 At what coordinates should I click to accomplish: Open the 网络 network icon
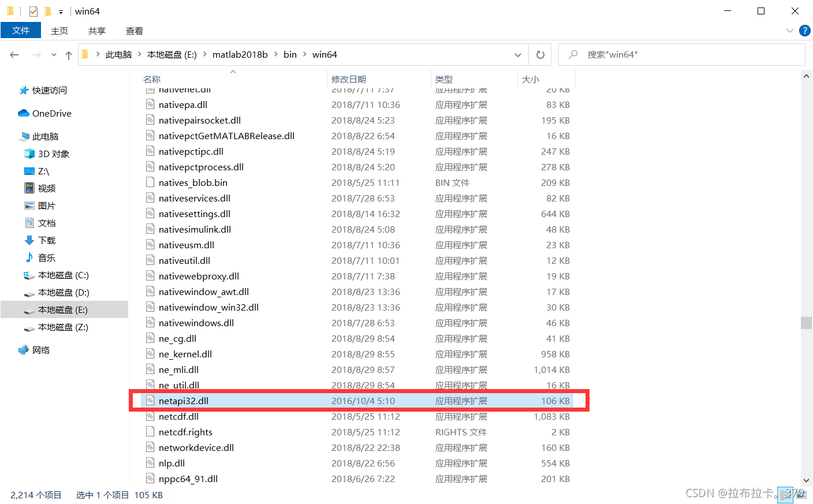(x=24, y=350)
